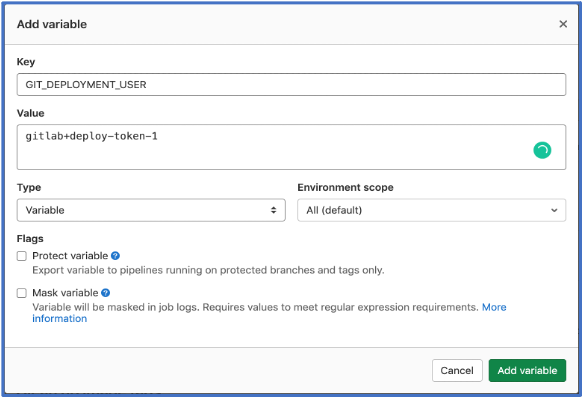This screenshot has height=397, width=583.
Task: Close the Add variable dialog
Action: pos(563,24)
